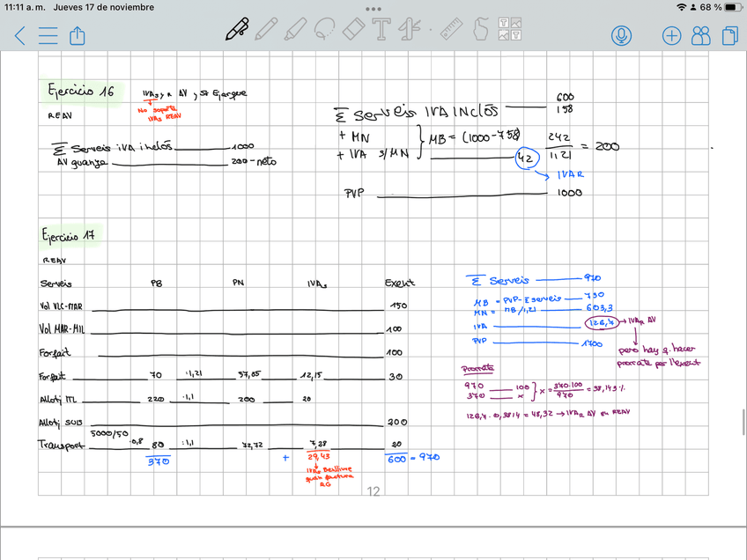Open the text and image insert tool
Viewport: 747px width, 560px height.
507,30
